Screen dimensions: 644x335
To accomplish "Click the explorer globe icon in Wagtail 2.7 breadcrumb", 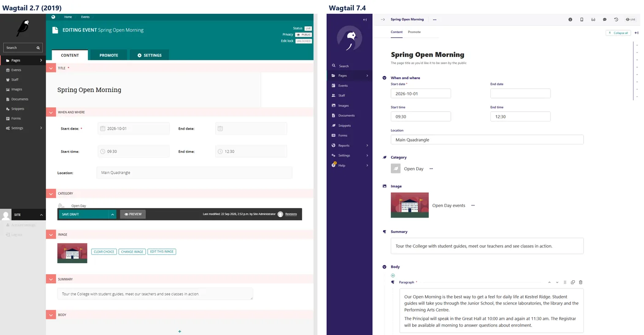I will tap(53, 17).
